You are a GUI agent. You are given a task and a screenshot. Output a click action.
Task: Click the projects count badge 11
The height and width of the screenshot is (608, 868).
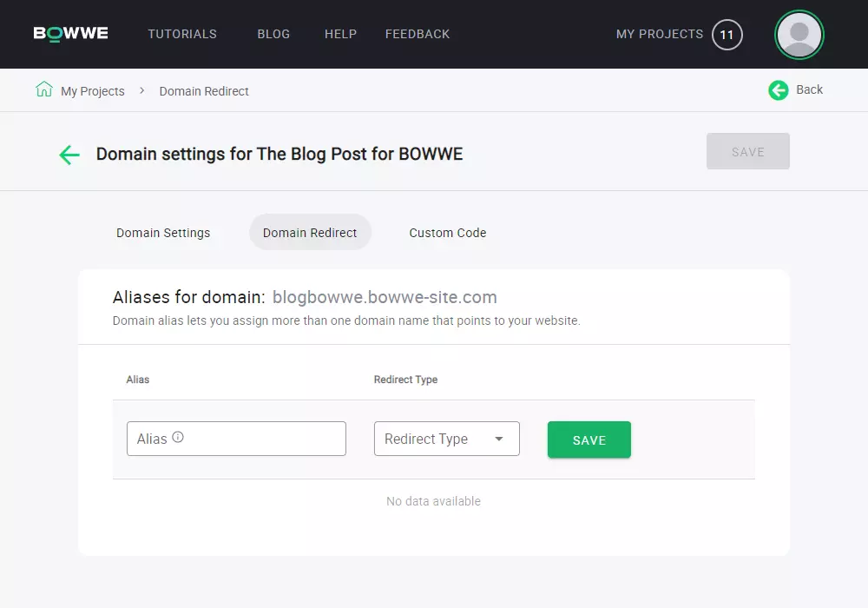click(727, 35)
